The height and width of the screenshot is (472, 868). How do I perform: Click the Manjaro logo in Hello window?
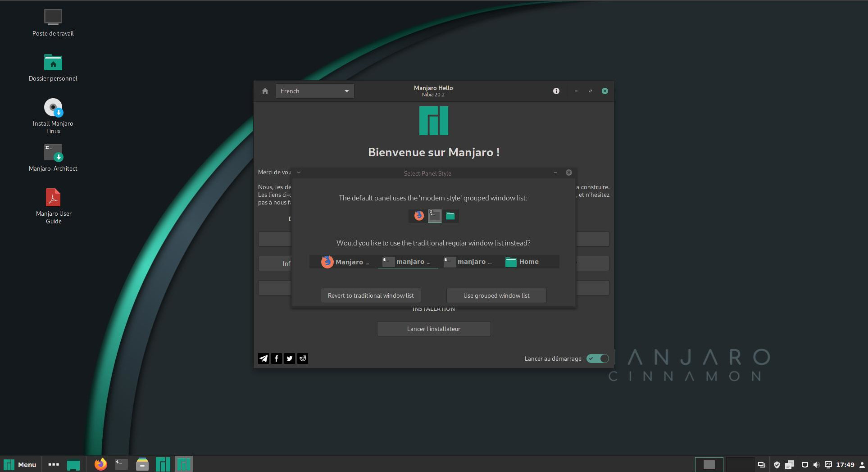click(x=434, y=121)
